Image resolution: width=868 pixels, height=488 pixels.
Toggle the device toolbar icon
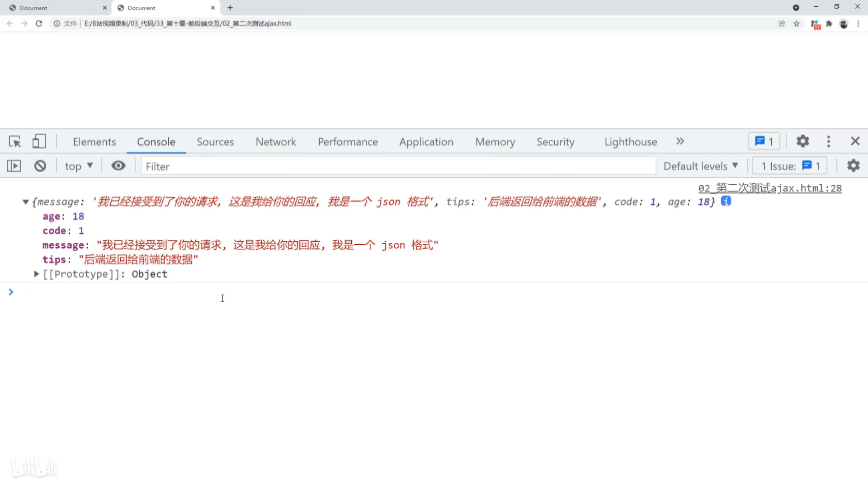[x=39, y=141]
